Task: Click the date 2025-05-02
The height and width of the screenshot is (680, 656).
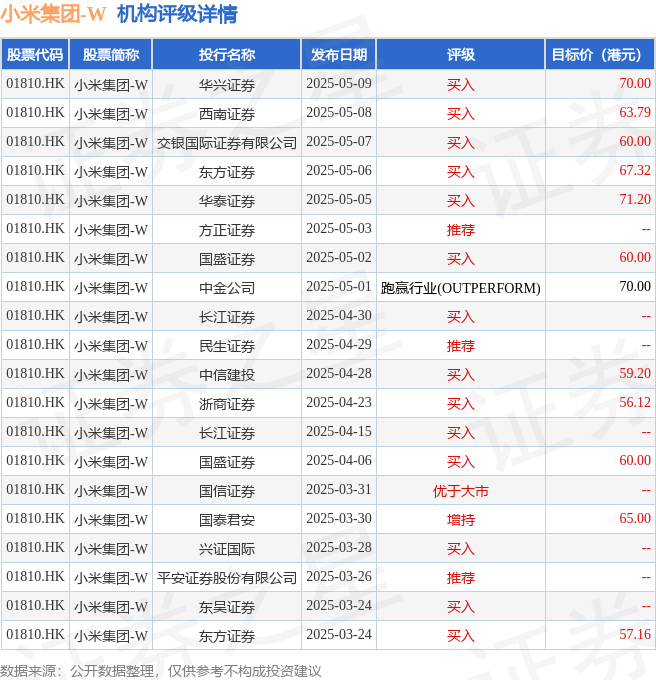Action: click(x=339, y=258)
